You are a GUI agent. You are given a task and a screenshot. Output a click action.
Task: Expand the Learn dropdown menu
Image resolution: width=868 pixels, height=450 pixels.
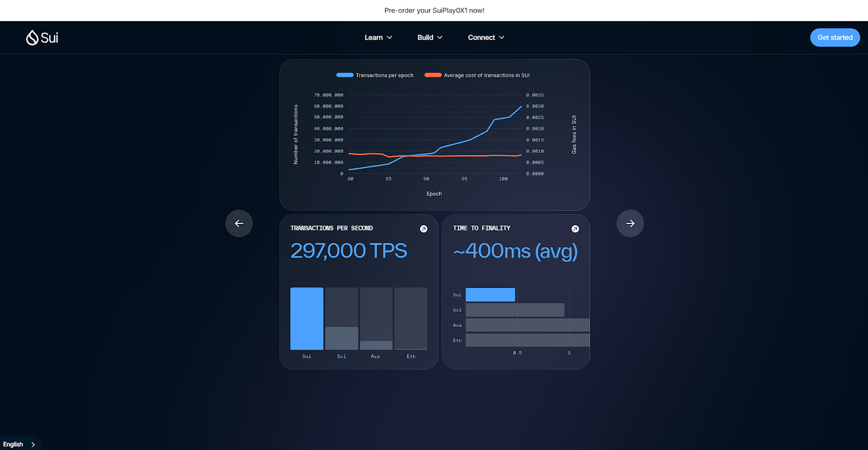click(378, 37)
